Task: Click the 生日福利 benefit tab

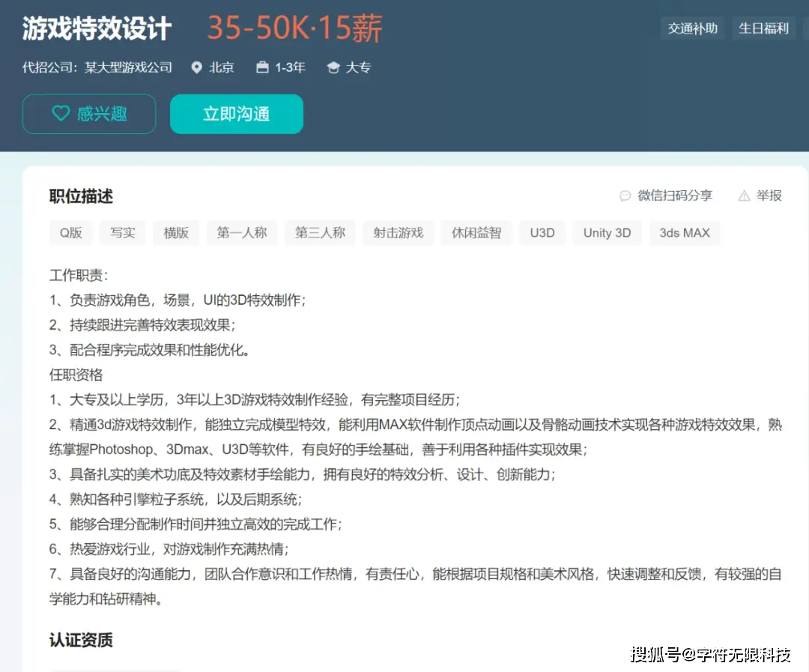Action: (763, 28)
